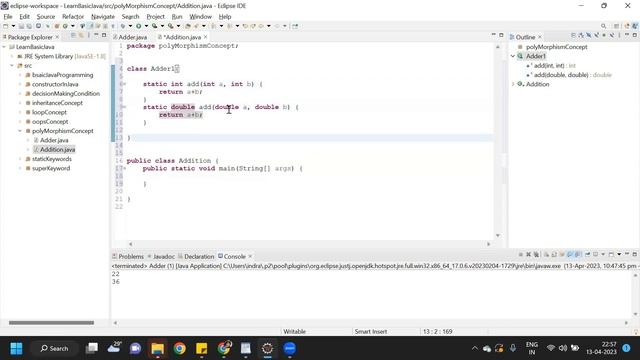Maximize the Outline view panel
The image size is (640, 360).
635,36
